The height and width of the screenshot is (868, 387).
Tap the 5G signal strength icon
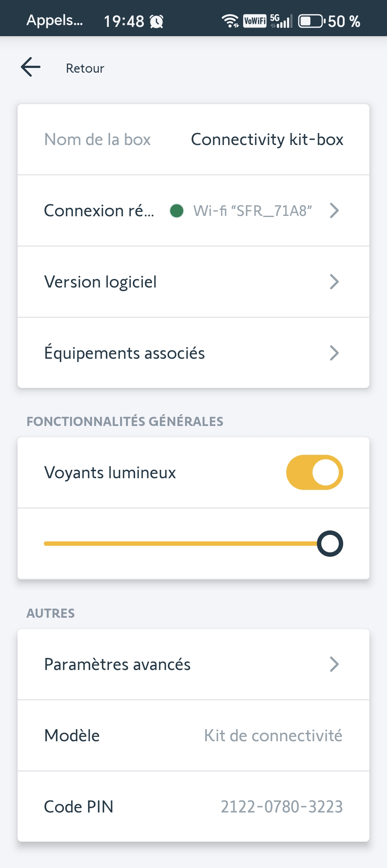pos(281,21)
